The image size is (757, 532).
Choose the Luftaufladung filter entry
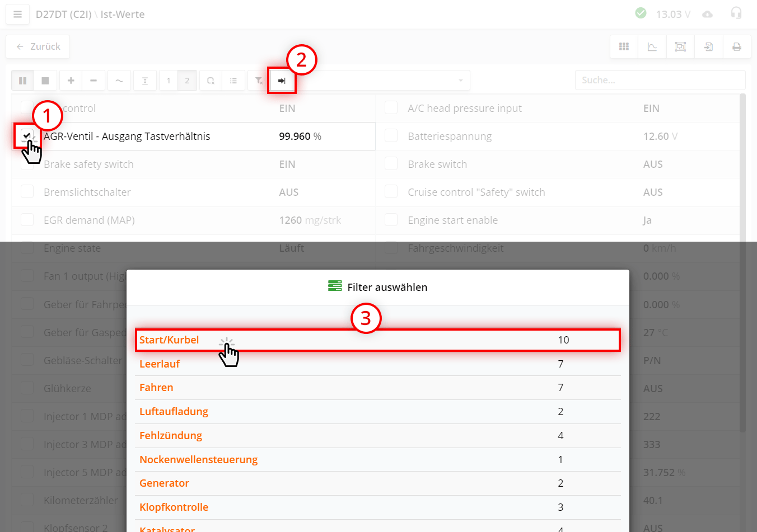click(x=174, y=412)
